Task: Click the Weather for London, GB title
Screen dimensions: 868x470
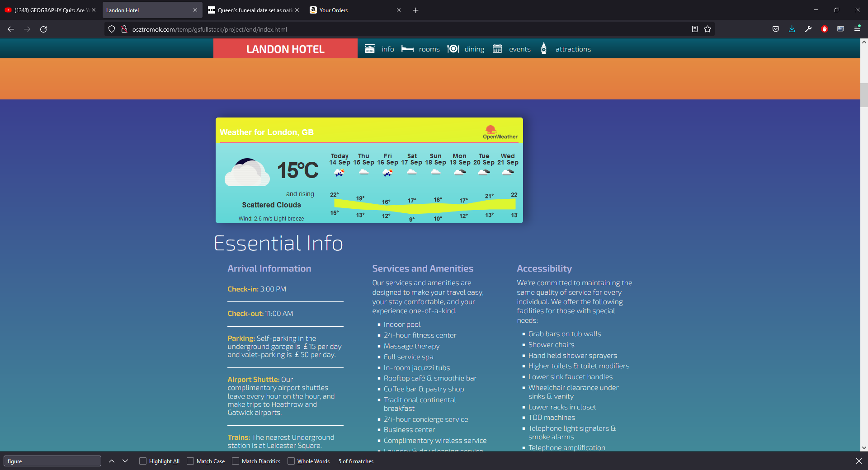Action: 267,132
